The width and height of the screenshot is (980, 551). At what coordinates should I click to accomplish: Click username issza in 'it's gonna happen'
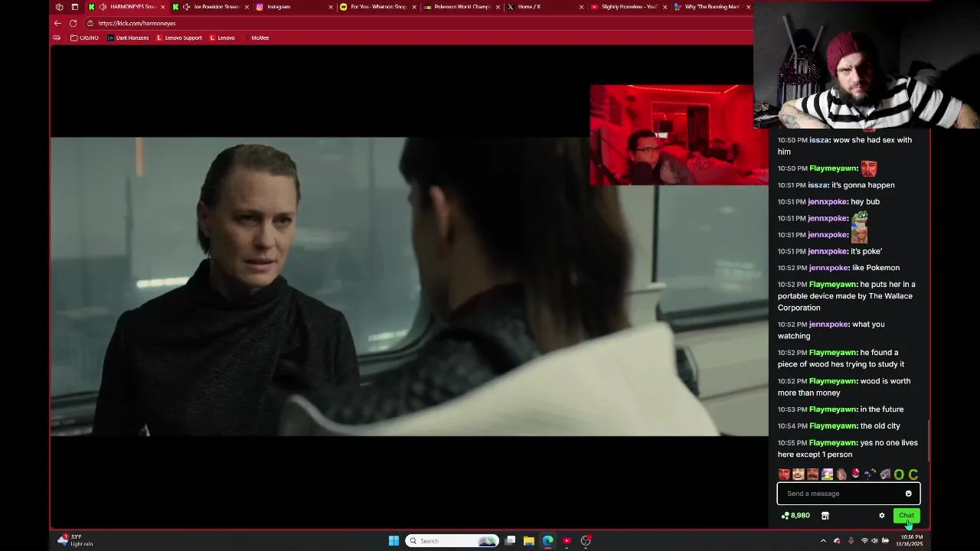pyautogui.click(x=818, y=185)
